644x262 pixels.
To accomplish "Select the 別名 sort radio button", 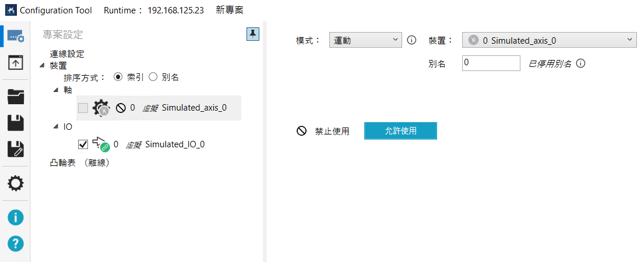I will pos(153,77).
